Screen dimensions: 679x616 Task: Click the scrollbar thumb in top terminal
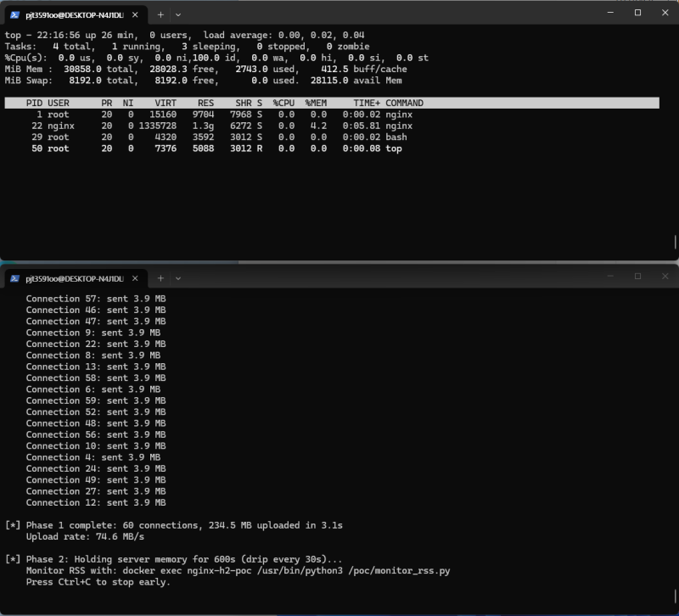[675, 242]
